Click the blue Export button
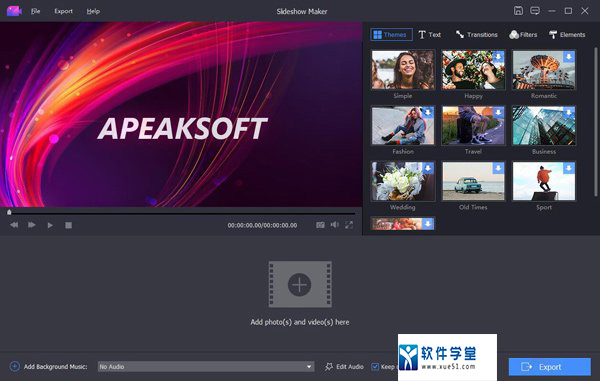Image resolution: width=600 pixels, height=381 pixels. point(549,367)
